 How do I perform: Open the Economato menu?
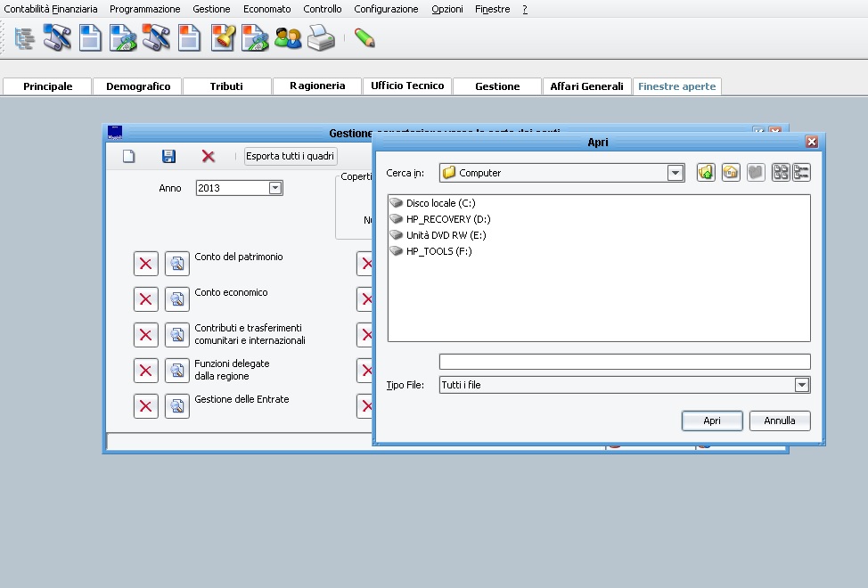(266, 9)
